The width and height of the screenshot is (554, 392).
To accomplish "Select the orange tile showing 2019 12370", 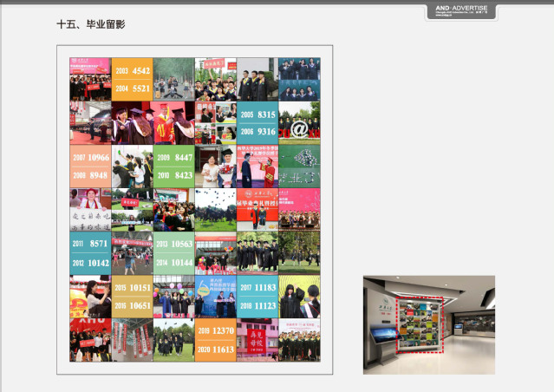I will [216, 340].
